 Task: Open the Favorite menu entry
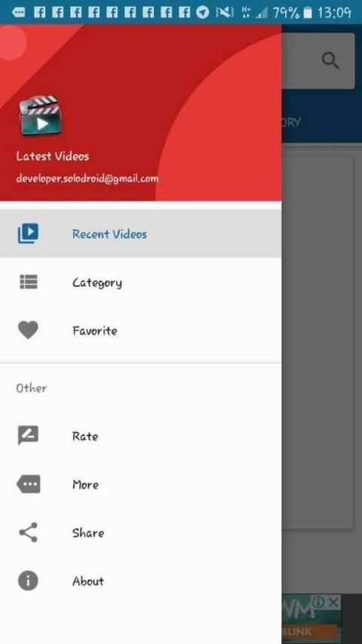(140, 330)
